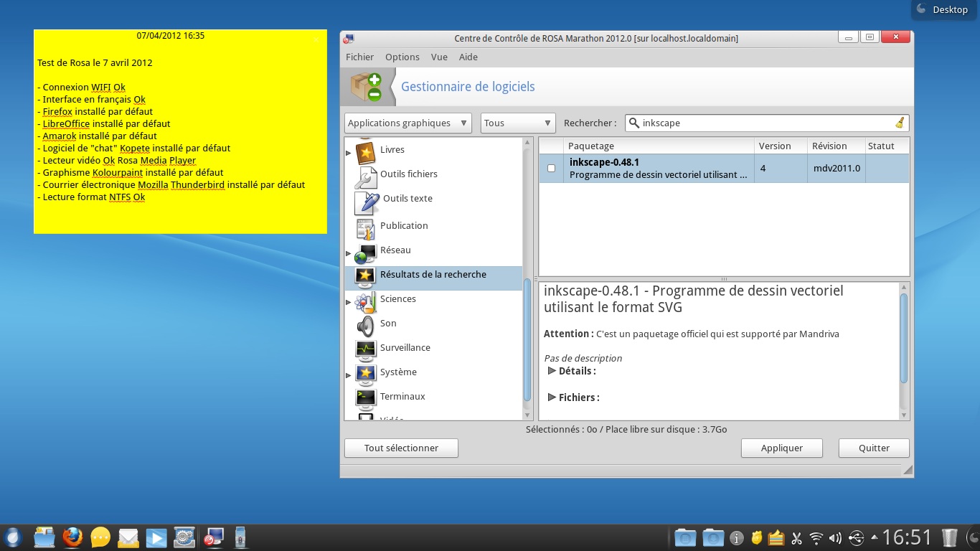The width and height of the screenshot is (980, 551).
Task: Launch the media player from the taskbar
Action: coord(156,537)
